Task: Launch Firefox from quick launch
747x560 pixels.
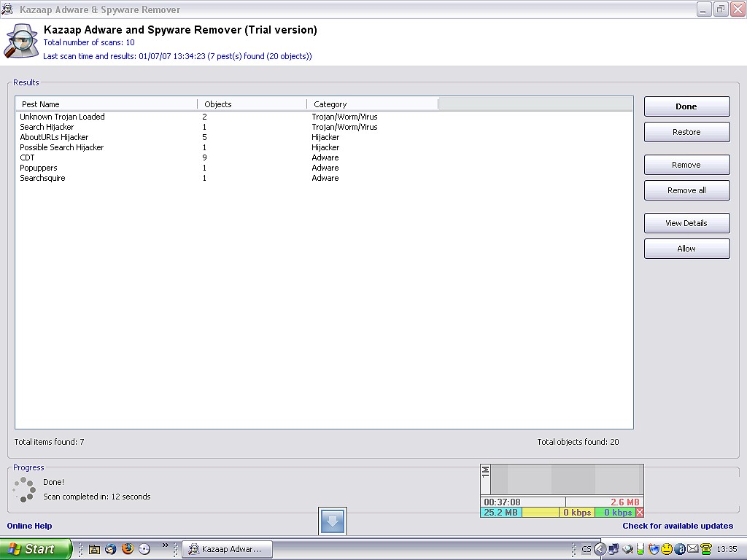Action: (x=127, y=548)
